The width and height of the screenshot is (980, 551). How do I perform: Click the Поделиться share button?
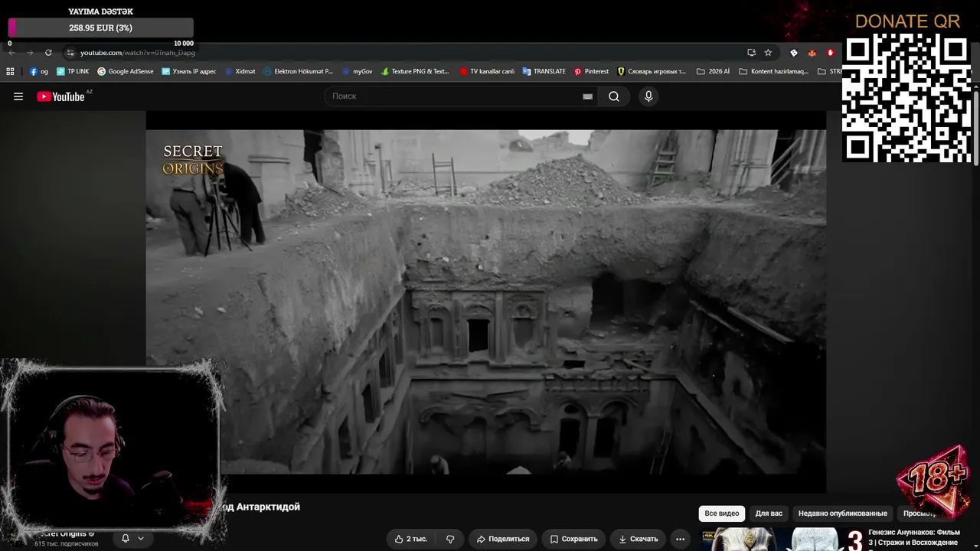click(x=502, y=539)
